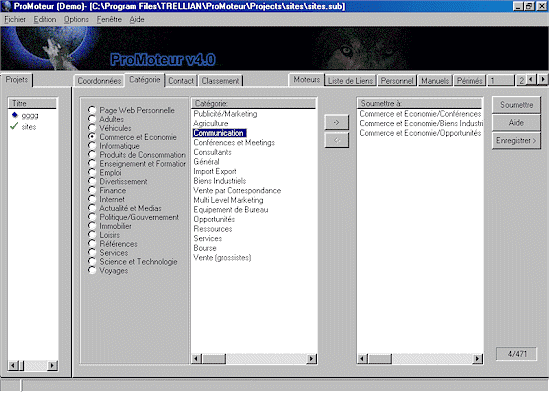Select Agriculture in the category list
The image size is (550, 393).
[210, 123]
